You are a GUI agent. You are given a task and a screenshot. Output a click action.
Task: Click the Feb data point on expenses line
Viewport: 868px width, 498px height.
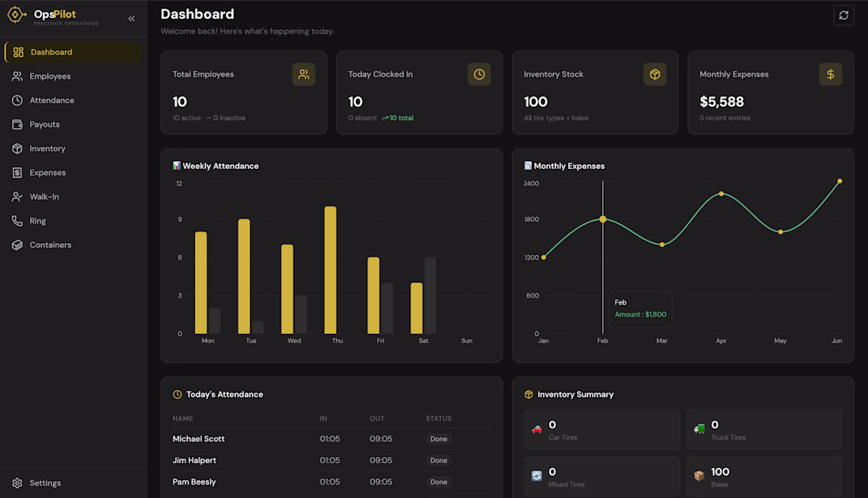click(x=603, y=219)
